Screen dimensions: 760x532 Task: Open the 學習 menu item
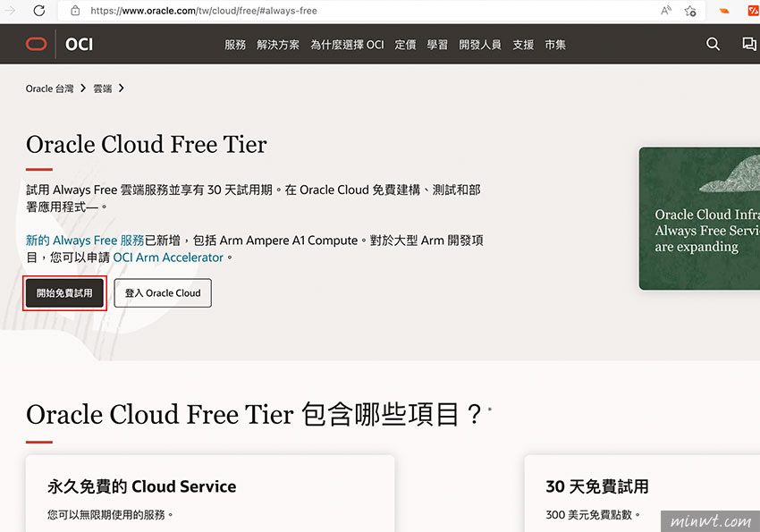point(437,45)
